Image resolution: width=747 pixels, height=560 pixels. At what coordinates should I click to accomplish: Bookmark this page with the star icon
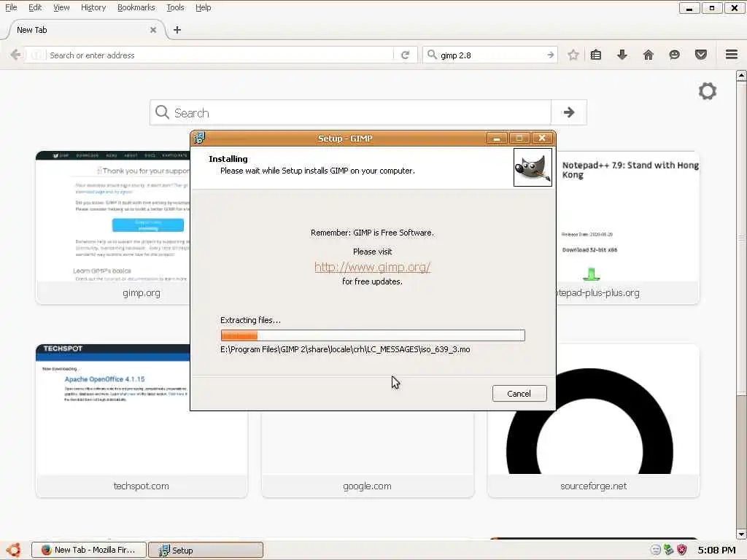click(573, 55)
